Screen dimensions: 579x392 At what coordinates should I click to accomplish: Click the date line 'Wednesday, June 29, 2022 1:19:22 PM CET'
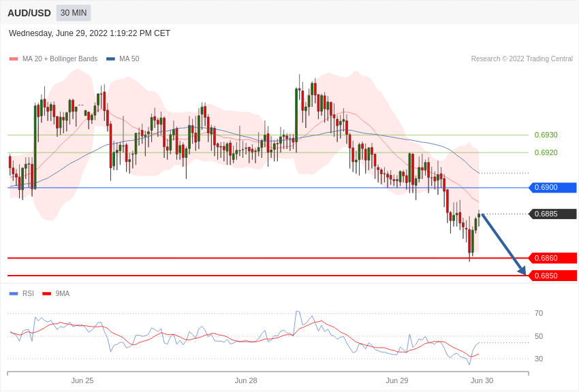tap(89, 33)
